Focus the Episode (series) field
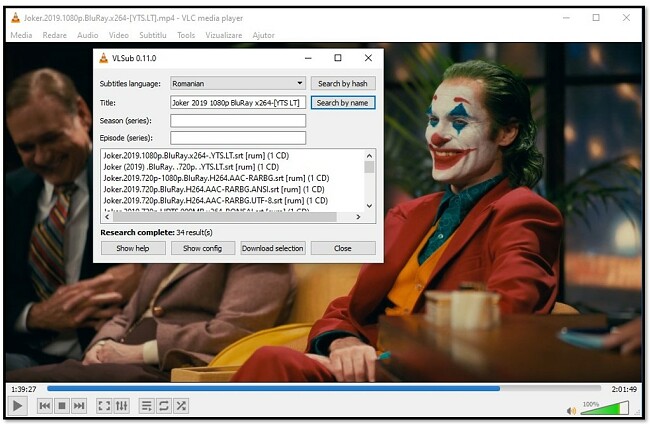 pos(238,138)
